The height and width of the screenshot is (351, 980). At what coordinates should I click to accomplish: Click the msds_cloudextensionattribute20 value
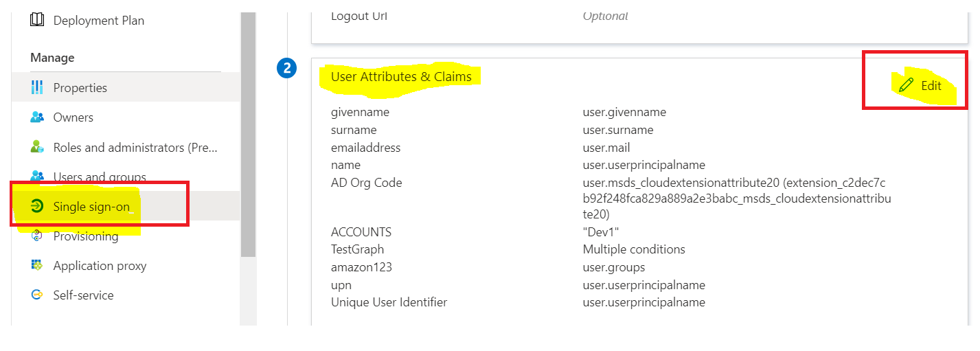tap(737, 199)
